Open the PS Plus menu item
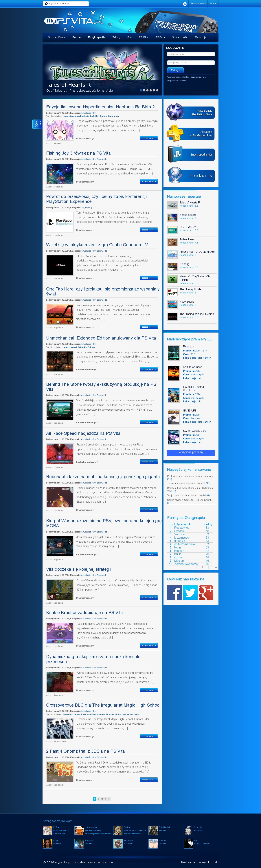261x868 pixels. coord(144,37)
